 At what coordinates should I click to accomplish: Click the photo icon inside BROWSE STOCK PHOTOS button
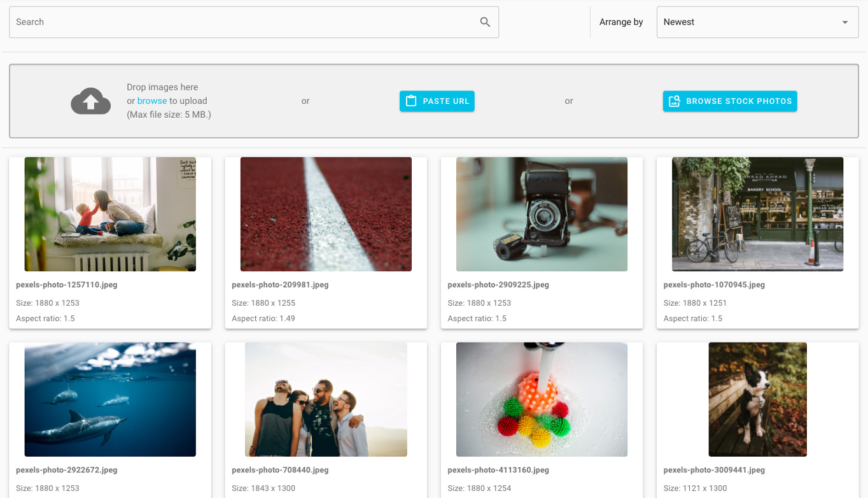click(x=675, y=101)
